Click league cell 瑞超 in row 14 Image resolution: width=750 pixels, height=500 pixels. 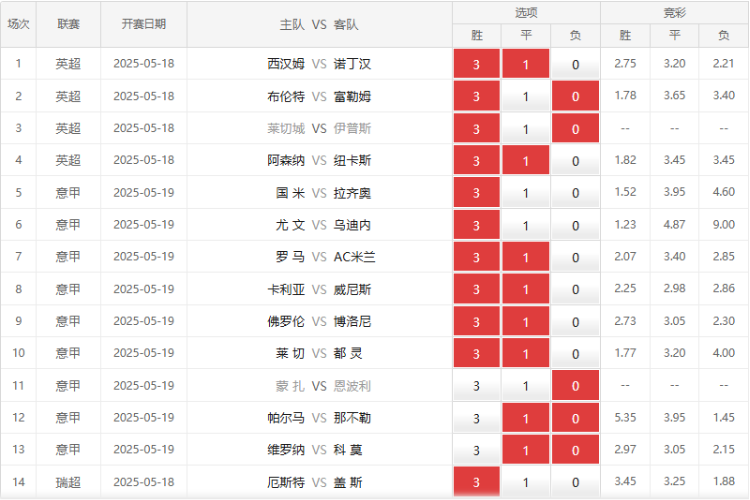pos(68,482)
